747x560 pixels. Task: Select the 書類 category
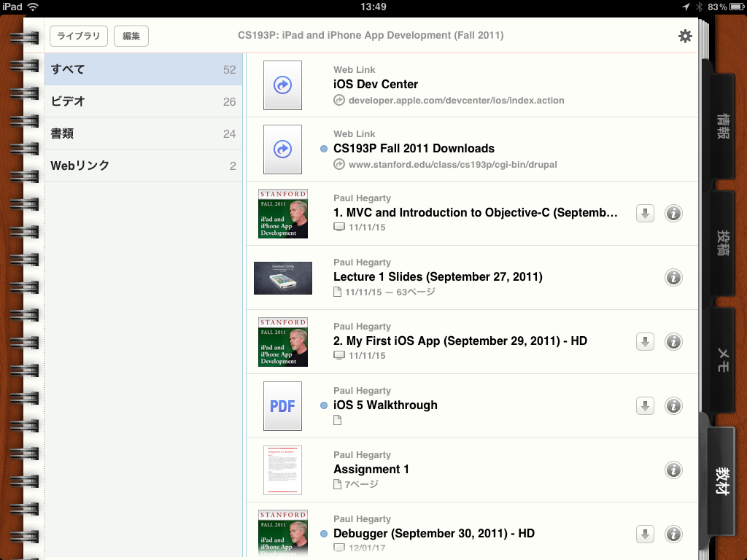click(x=143, y=133)
